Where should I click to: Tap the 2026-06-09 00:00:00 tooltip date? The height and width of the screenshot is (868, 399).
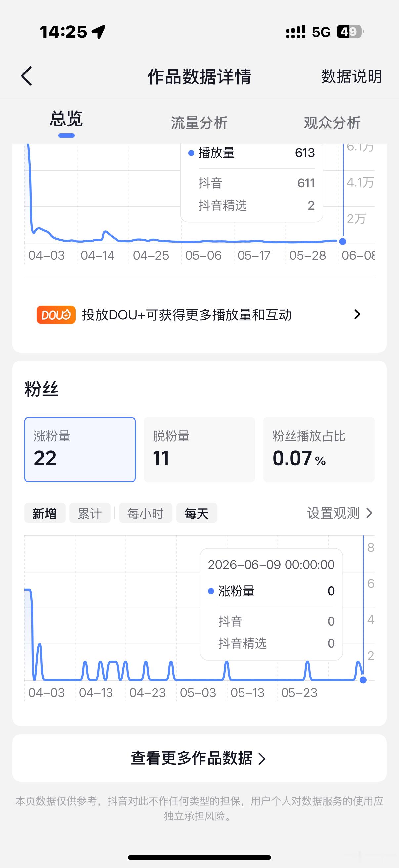pos(271,565)
